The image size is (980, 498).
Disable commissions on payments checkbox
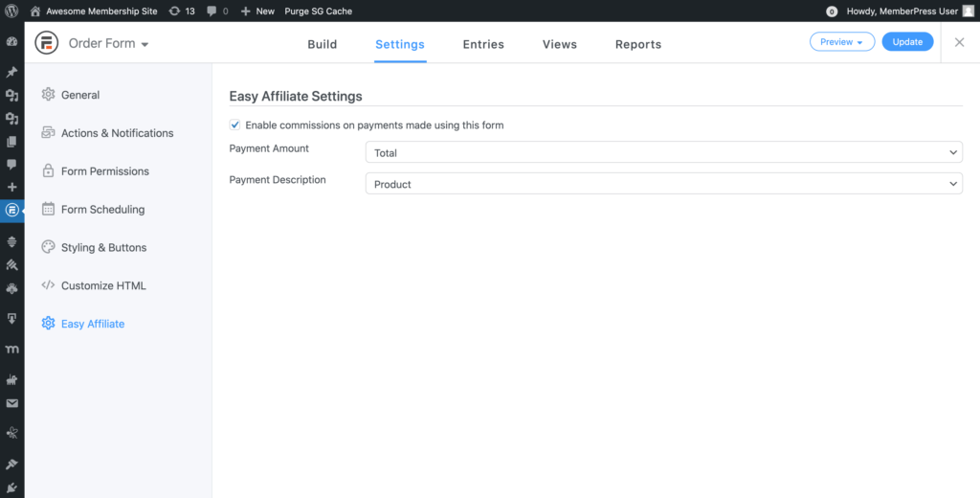(235, 125)
